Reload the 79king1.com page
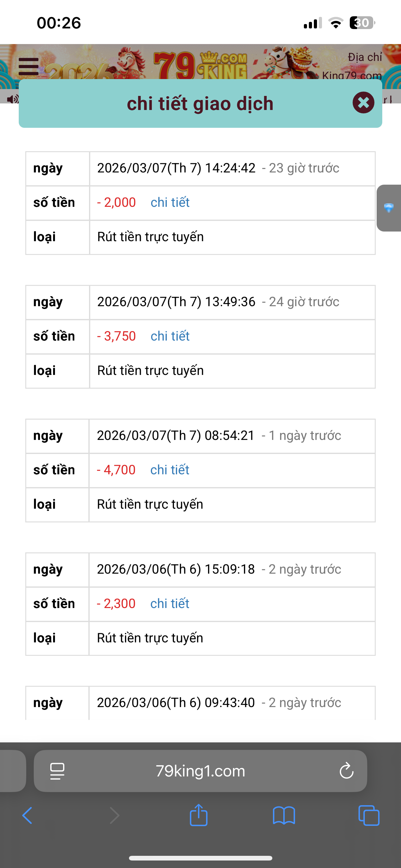This screenshot has width=401, height=868. (346, 771)
